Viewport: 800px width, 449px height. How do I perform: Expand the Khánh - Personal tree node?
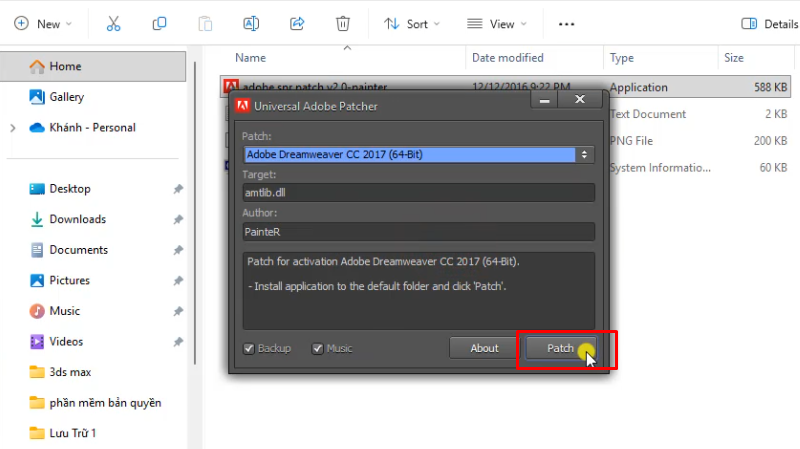point(13,128)
